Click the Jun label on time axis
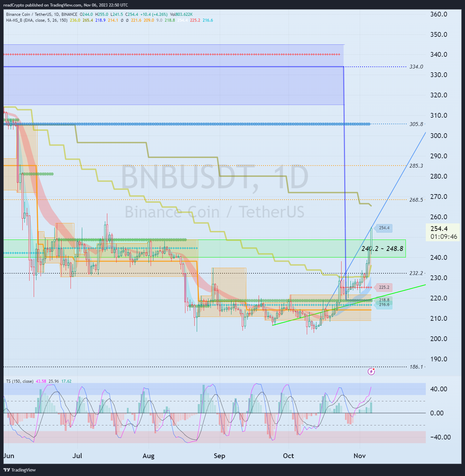The height and width of the screenshot is (476, 465). click(9, 456)
